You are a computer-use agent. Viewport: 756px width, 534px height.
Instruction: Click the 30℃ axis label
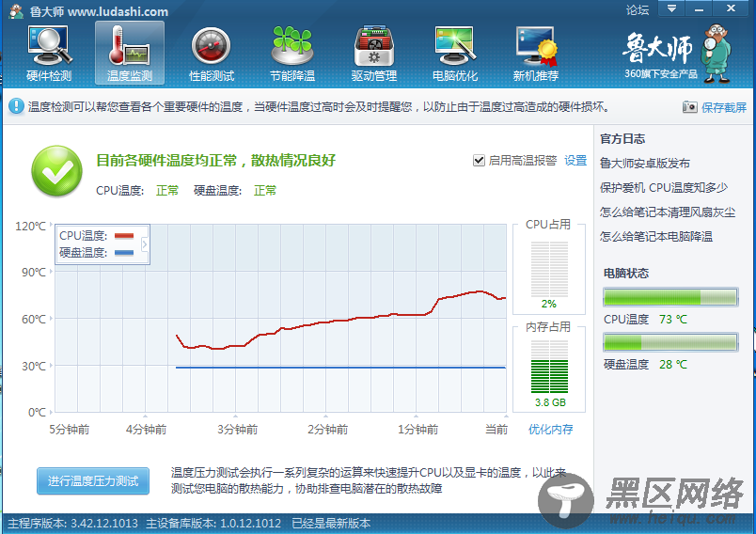(34, 367)
